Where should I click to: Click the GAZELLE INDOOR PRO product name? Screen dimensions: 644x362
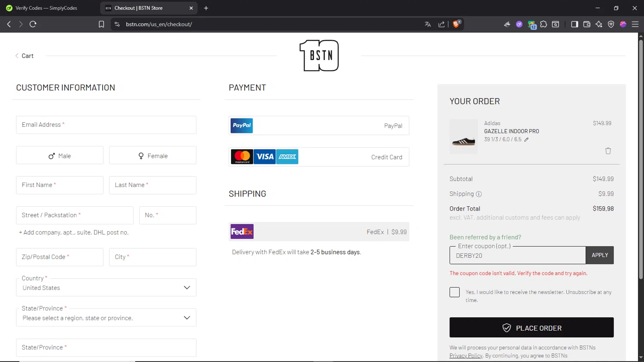coord(512,131)
